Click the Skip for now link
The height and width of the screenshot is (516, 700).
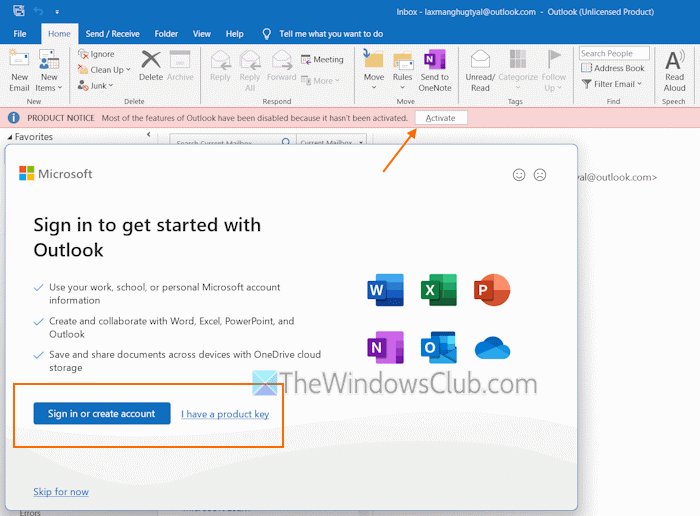coord(61,491)
